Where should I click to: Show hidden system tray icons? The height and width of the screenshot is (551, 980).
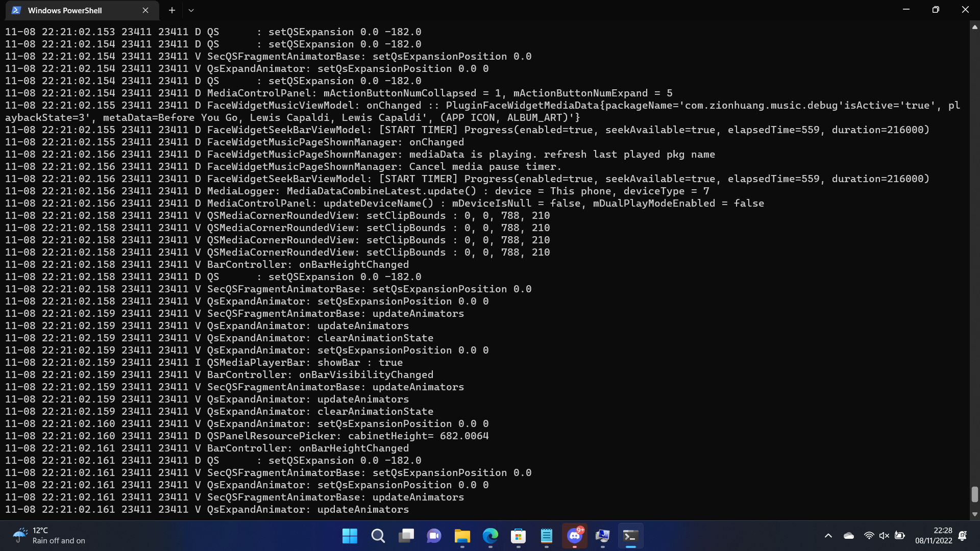(x=828, y=536)
